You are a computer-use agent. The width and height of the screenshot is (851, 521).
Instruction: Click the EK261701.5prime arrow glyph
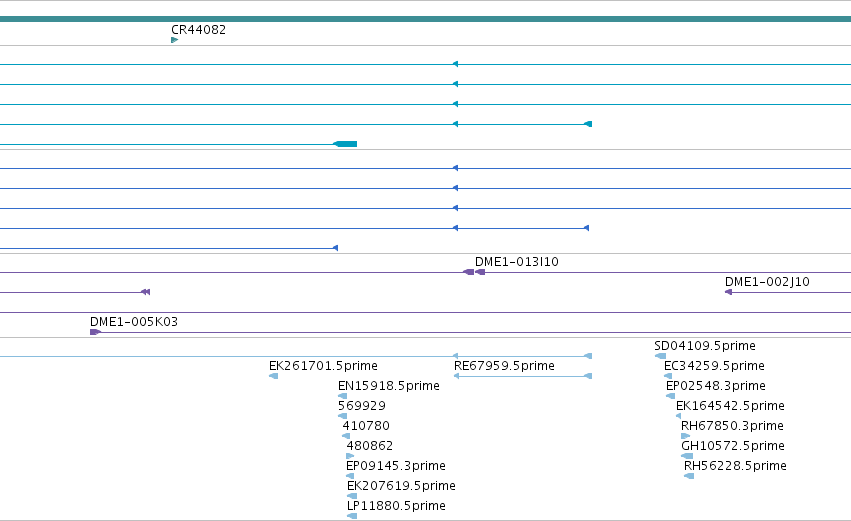click(x=274, y=376)
